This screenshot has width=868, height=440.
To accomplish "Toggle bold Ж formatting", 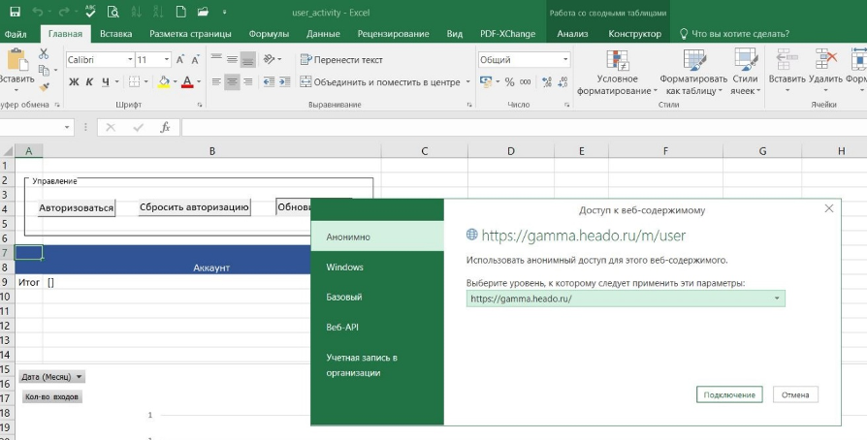I will coord(74,82).
